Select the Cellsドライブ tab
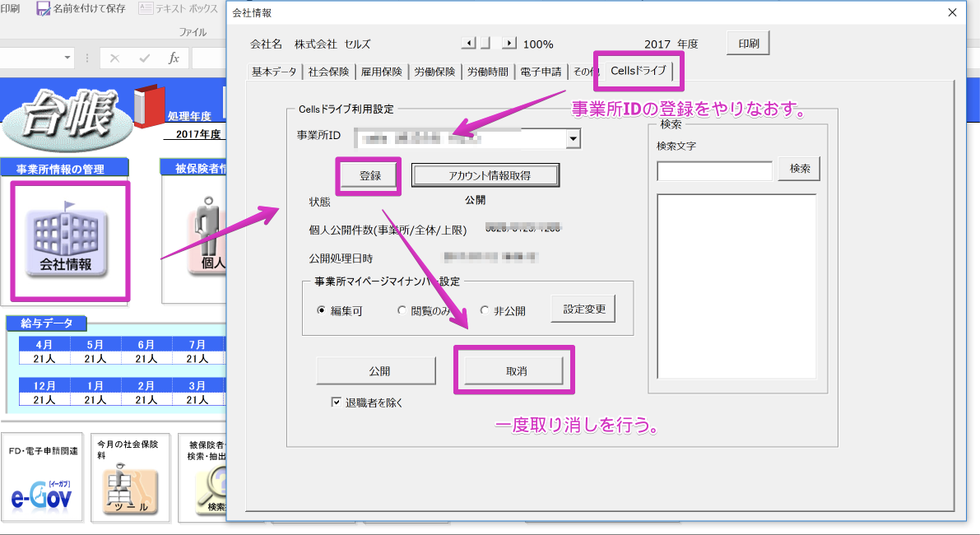 tap(639, 71)
